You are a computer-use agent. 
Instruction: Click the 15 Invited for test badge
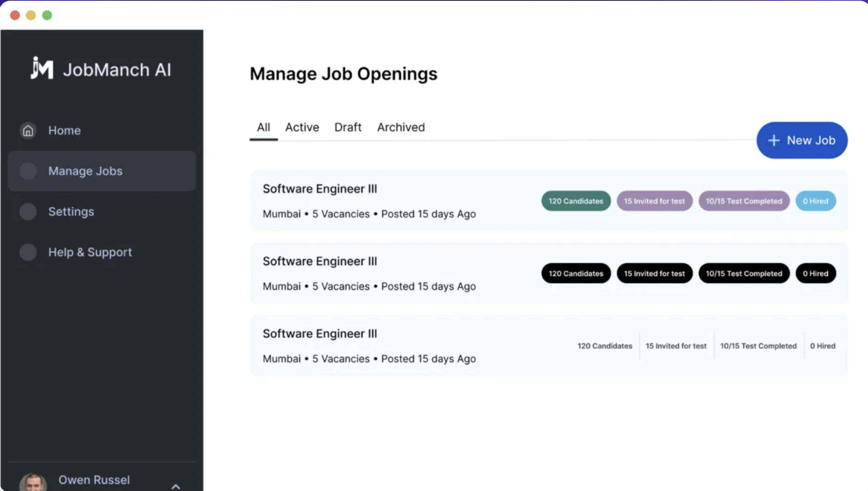pos(654,201)
